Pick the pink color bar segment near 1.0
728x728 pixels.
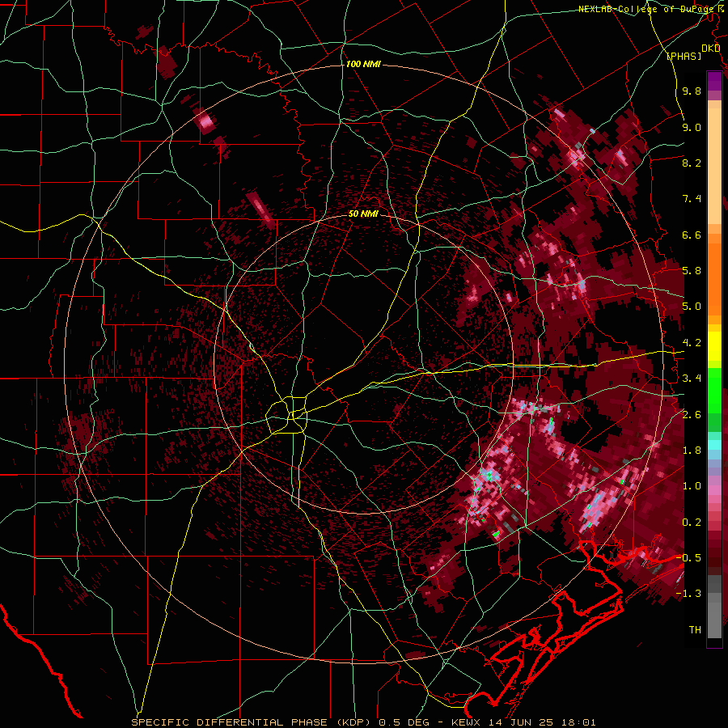pos(714,490)
